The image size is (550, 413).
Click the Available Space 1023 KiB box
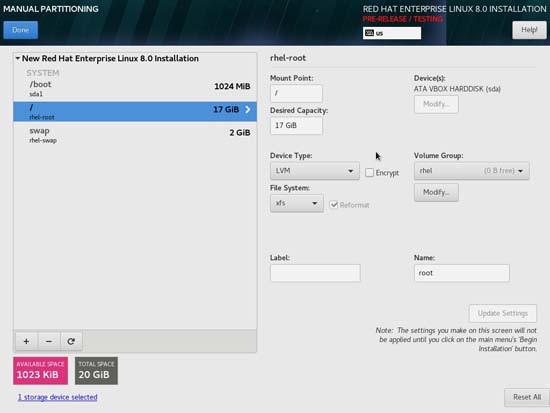[x=40, y=371]
